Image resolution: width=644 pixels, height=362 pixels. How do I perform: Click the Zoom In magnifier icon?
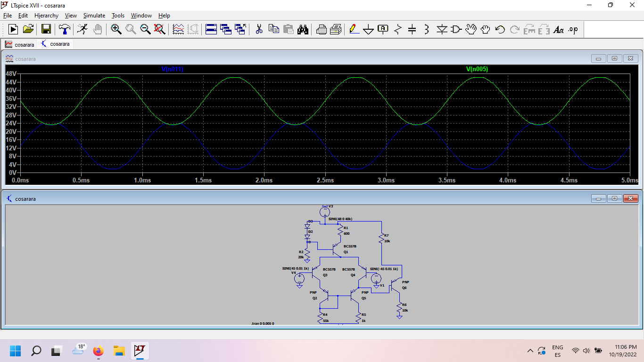click(116, 29)
